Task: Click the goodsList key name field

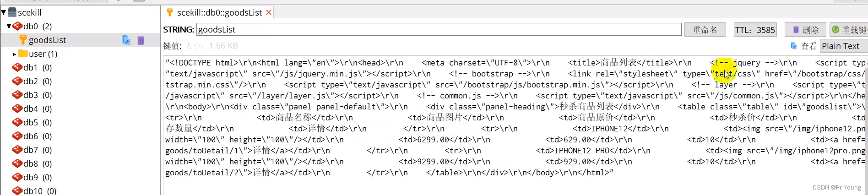Action: 439,30
